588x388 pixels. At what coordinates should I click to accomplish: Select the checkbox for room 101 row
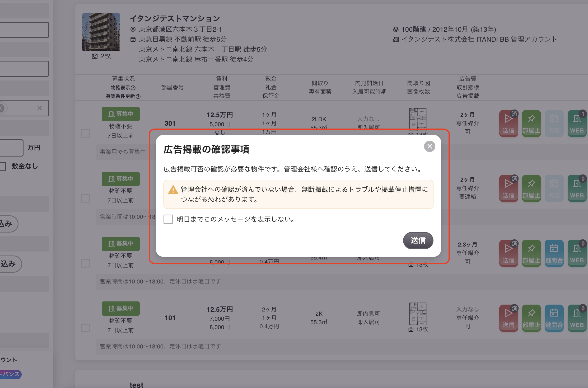(x=85, y=328)
